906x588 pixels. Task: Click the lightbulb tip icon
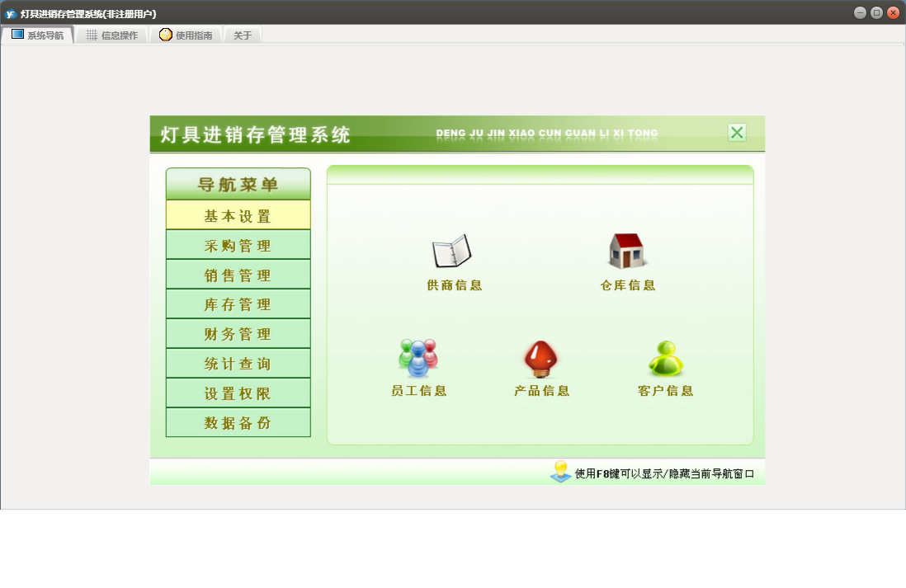(x=560, y=472)
